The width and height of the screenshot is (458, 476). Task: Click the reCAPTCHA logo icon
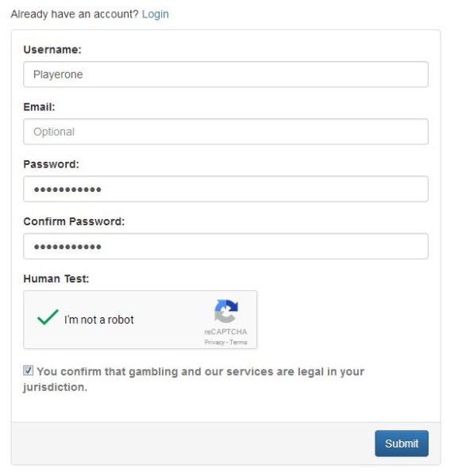(x=226, y=311)
